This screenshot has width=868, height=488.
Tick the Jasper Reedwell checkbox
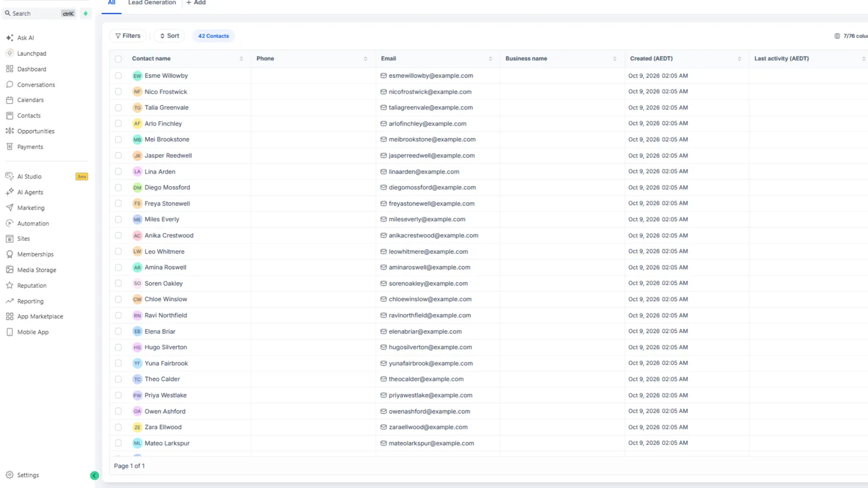(118, 156)
